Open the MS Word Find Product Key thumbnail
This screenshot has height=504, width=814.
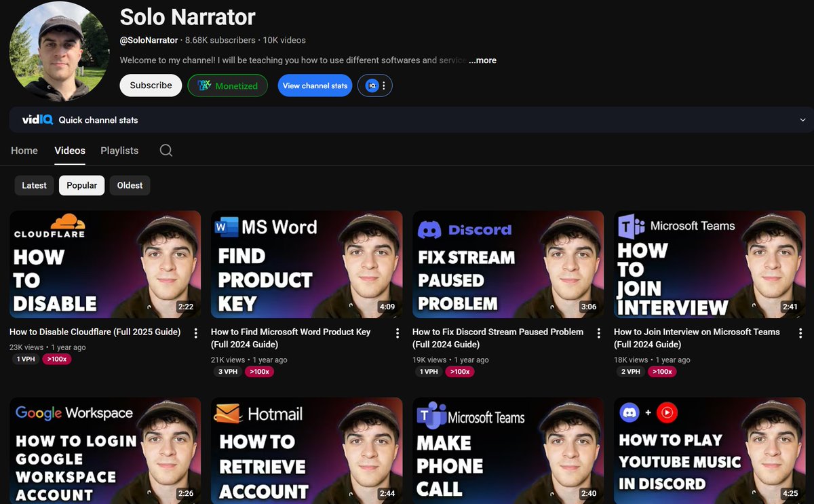[x=307, y=264]
